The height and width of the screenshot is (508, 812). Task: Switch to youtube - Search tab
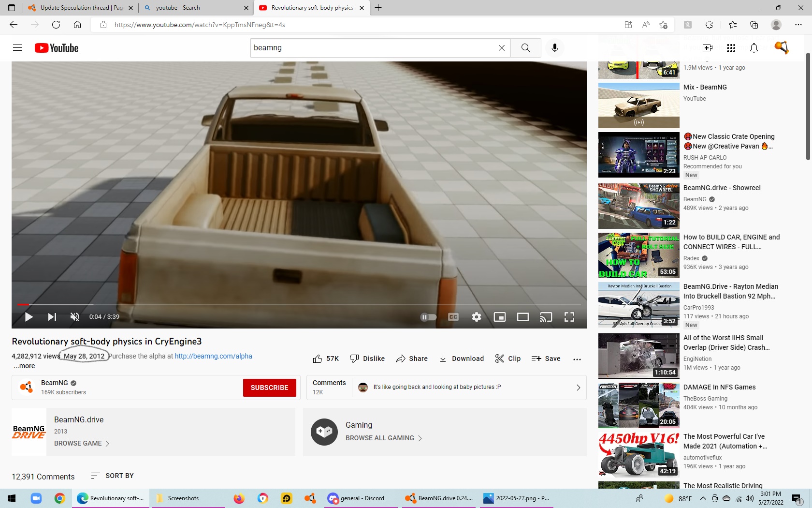coord(196,8)
